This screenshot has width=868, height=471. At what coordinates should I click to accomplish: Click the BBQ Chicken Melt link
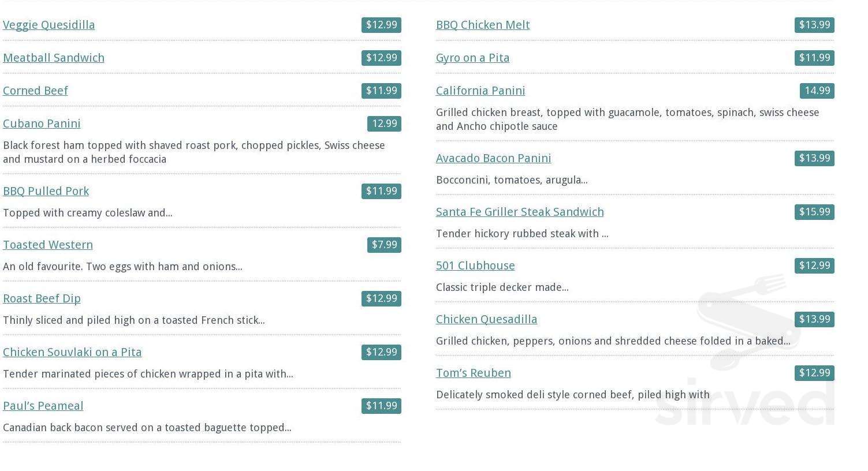pyautogui.click(x=483, y=25)
